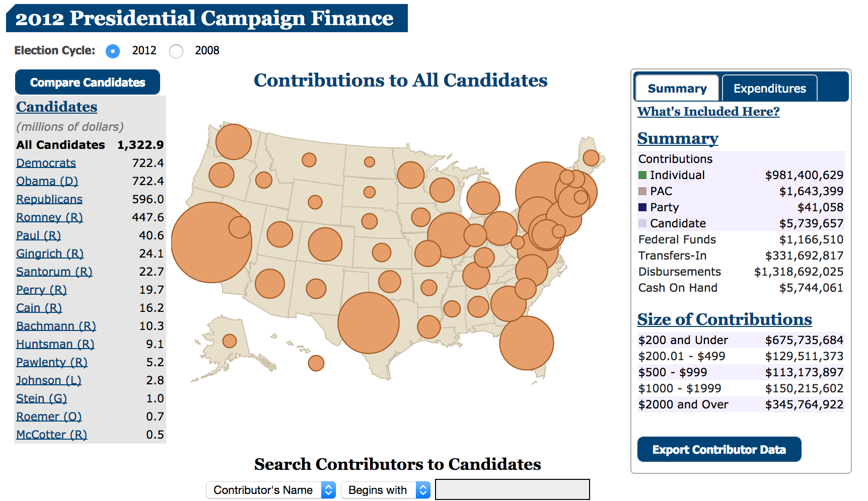Click the Washington state bubble on map
The width and height of the screenshot is (868, 501).
click(234, 141)
